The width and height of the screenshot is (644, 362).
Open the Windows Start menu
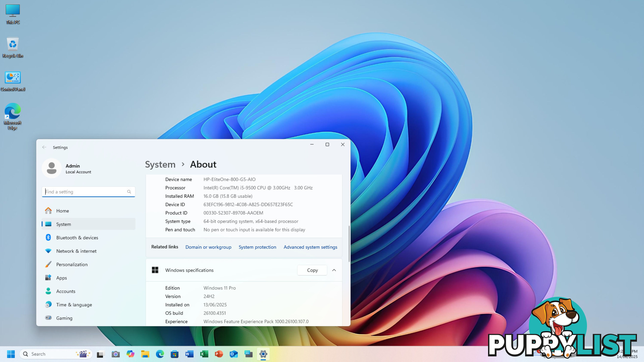11,354
